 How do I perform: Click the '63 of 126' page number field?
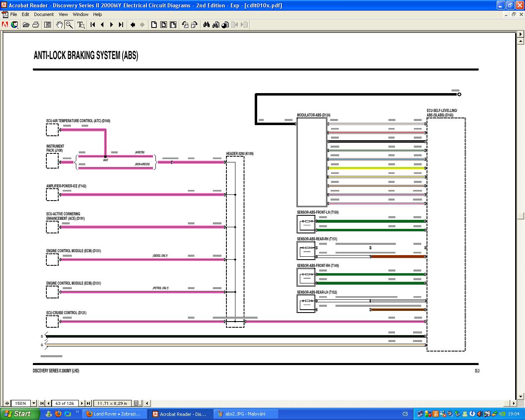pyautogui.click(x=65, y=403)
